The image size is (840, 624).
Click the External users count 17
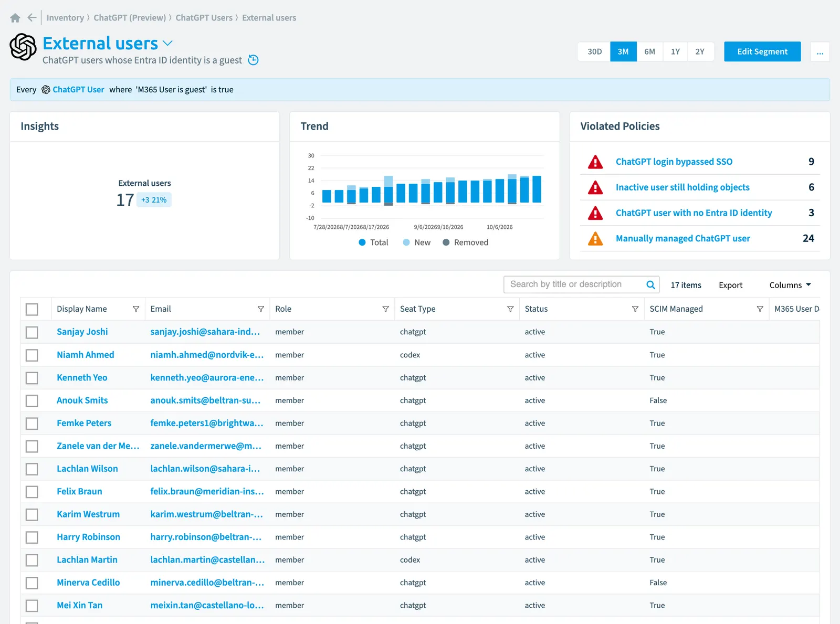tap(125, 200)
